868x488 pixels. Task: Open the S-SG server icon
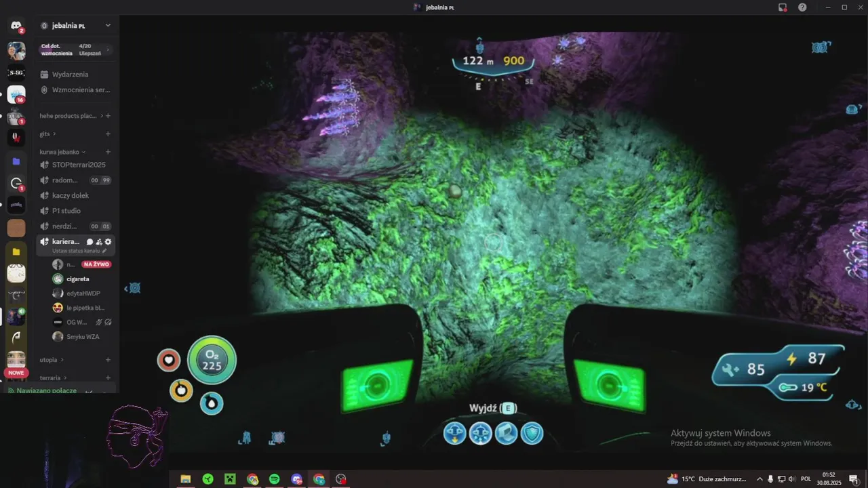pyautogui.click(x=16, y=73)
